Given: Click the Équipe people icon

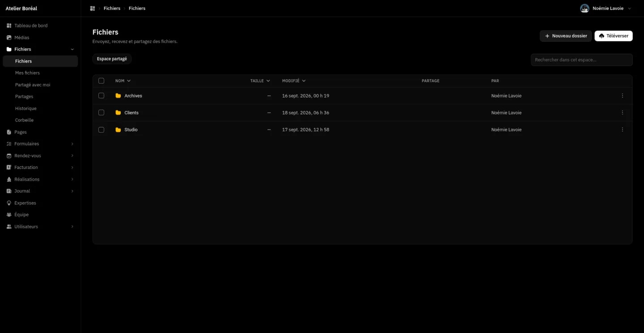Looking at the screenshot, I should (9, 215).
